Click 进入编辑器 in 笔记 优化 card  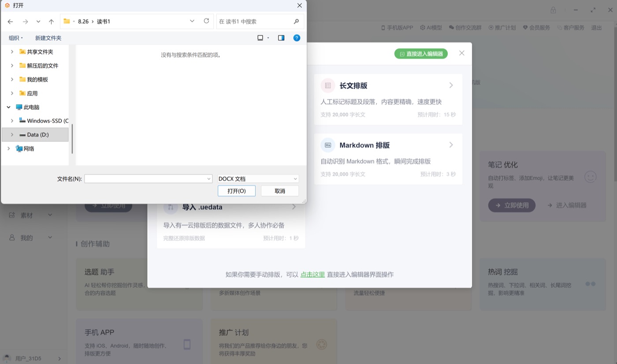click(567, 205)
